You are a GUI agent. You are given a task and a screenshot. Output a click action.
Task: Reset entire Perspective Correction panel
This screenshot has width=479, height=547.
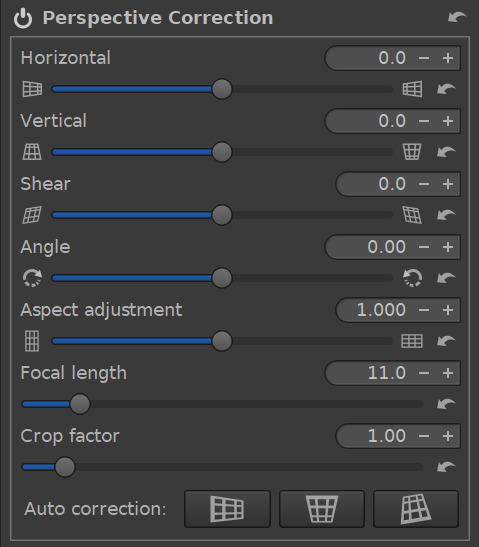click(457, 17)
